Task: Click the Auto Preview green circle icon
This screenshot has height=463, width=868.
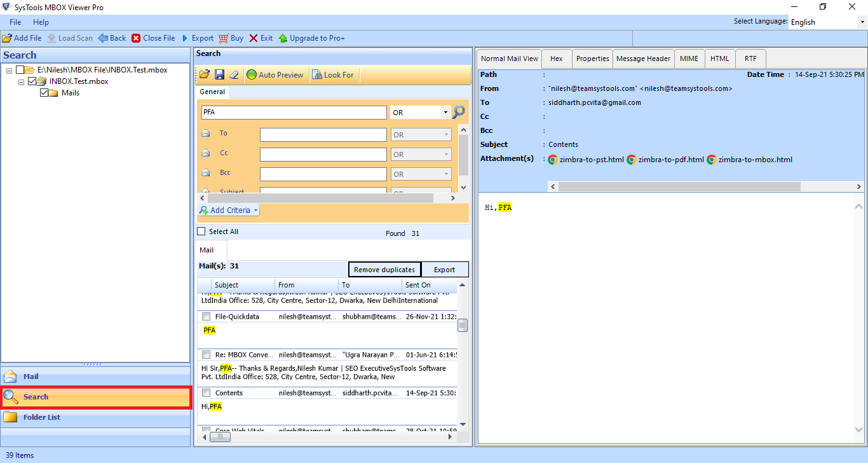Action: click(x=252, y=74)
